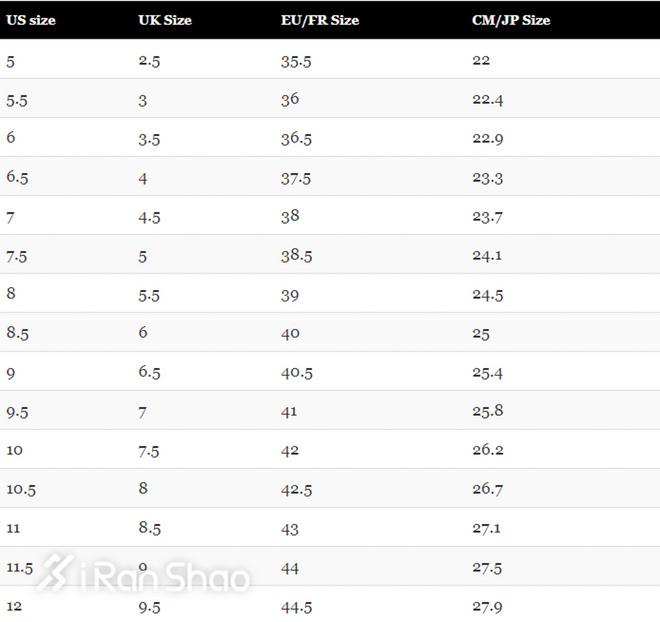660x622 pixels.
Task: Click the 27.1 CM/JP size cell
Action: pyautogui.click(x=487, y=528)
